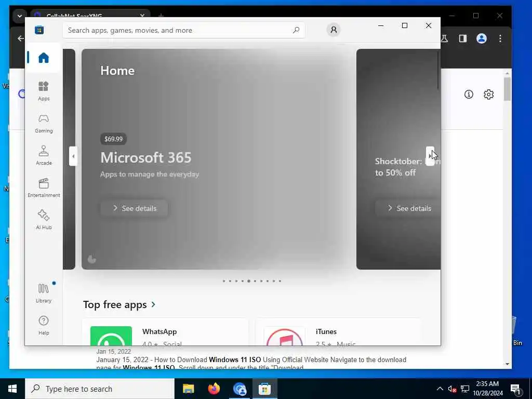
Task: Show next carousel slide
Action: pos(430,156)
